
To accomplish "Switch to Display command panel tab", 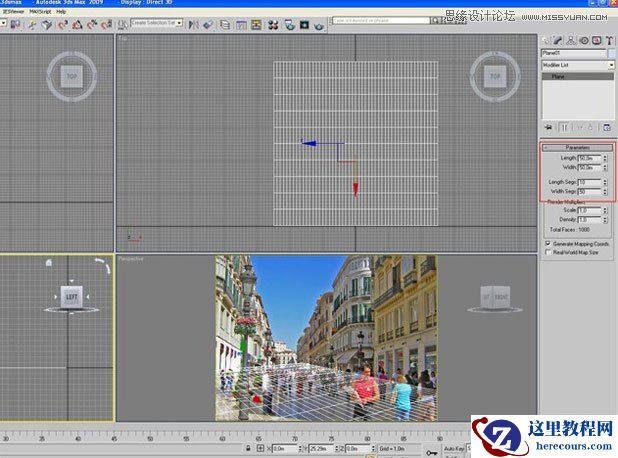I will tap(597, 40).
